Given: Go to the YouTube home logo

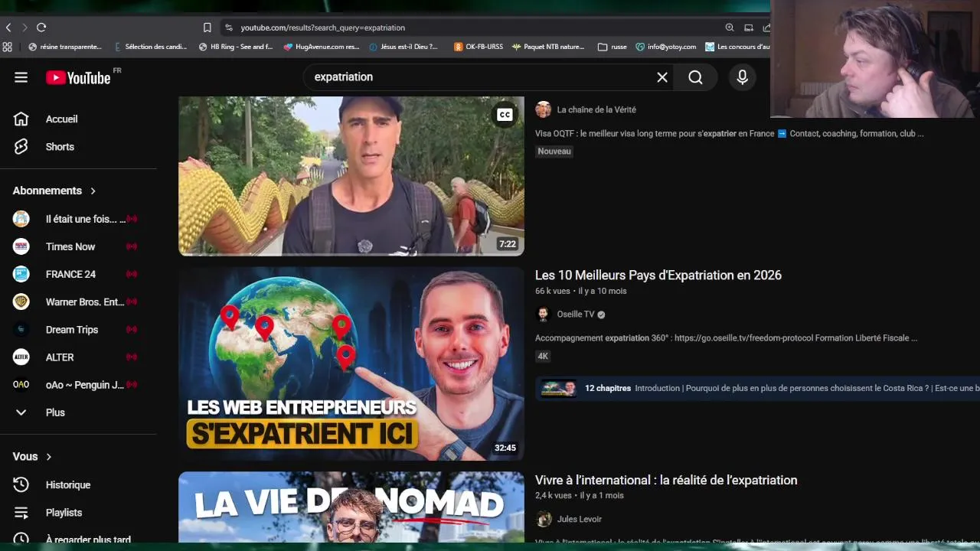Looking at the screenshot, I should (x=78, y=77).
